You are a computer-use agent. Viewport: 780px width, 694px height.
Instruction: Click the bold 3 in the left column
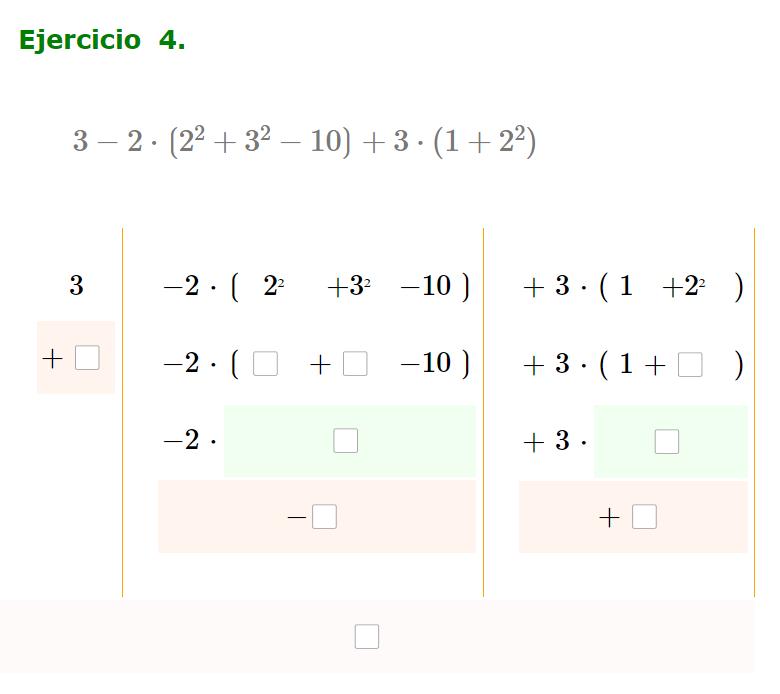[x=76, y=286]
